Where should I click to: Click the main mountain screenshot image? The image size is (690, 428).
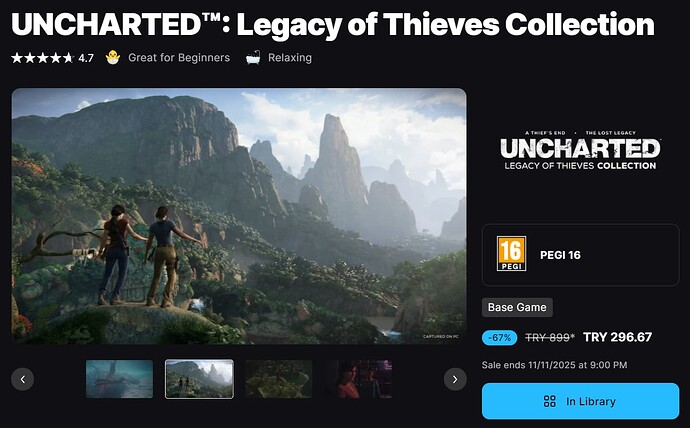239,216
